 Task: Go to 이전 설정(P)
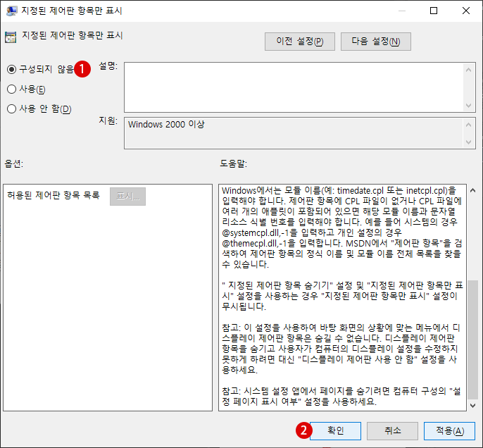coord(300,42)
